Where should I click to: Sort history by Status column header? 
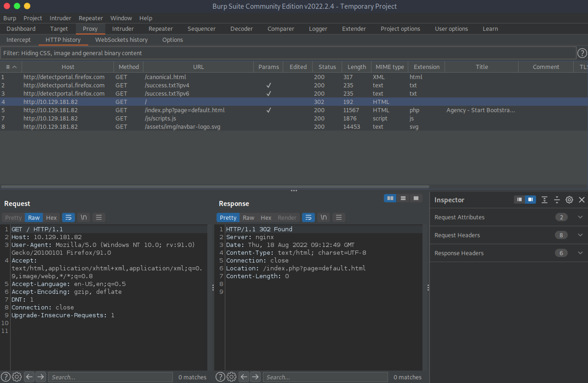[327, 67]
